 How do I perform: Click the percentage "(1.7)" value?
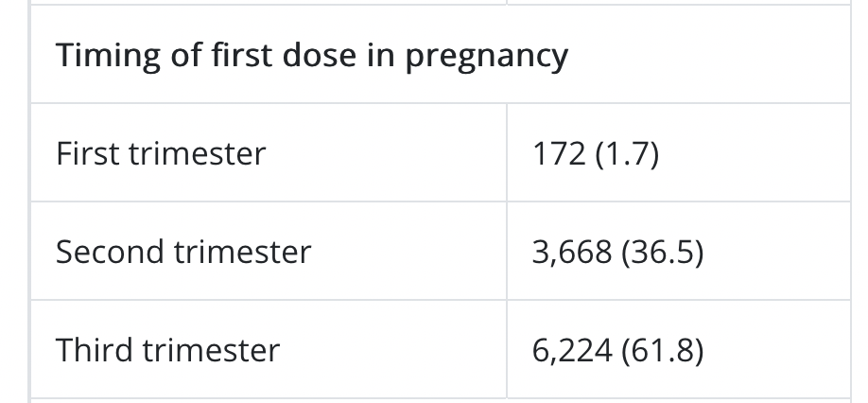(x=627, y=153)
